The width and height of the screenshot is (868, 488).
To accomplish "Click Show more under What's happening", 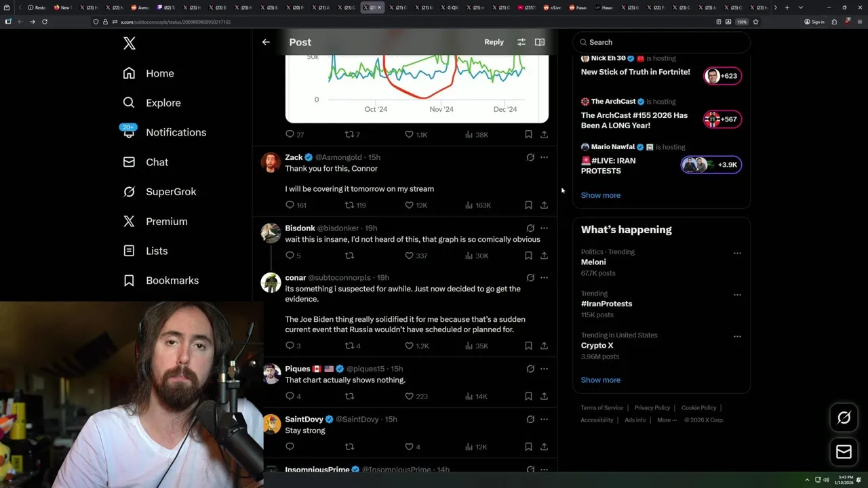I will (600, 380).
